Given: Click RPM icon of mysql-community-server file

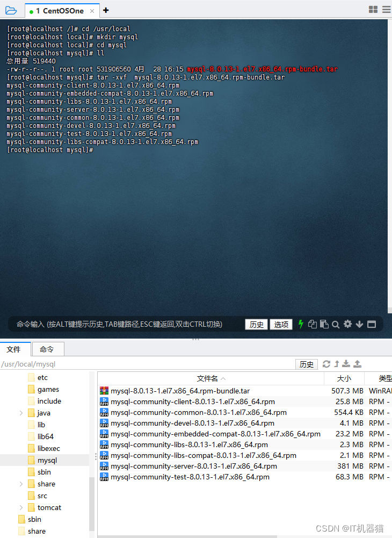Looking at the screenshot, I should (x=104, y=466).
